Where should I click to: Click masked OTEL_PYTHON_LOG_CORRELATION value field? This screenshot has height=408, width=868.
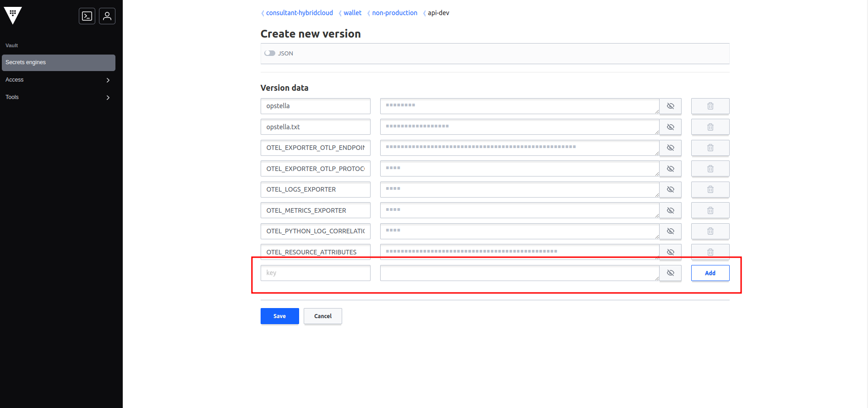pyautogui.click(x=519, y=231)
